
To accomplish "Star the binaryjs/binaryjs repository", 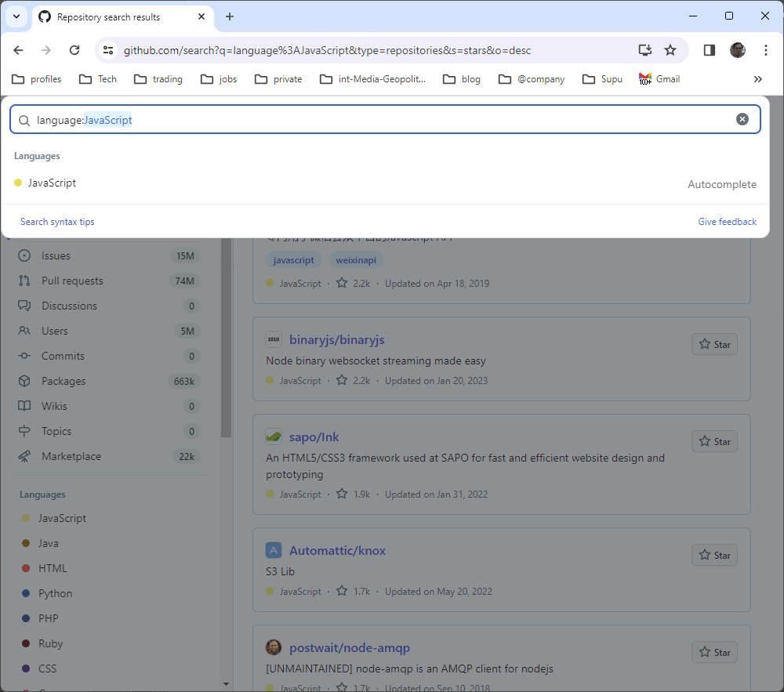I will 714,345.
